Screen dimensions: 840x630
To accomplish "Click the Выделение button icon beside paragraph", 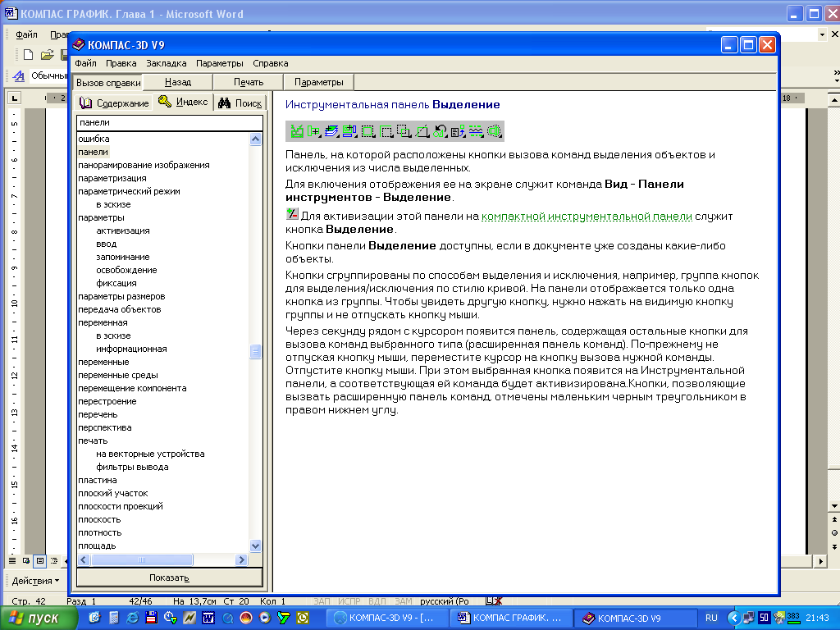I will pos(292,215).
